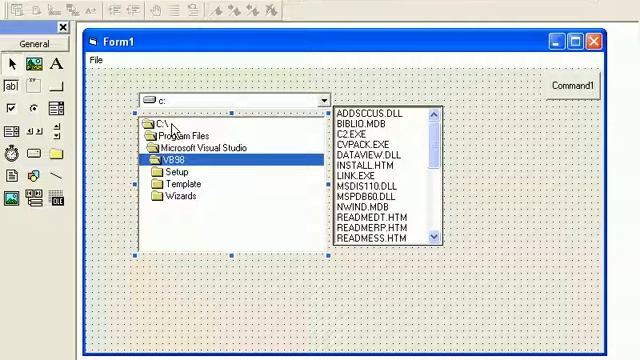Select BIBLIO.MDB in file list
This screenshot has width=640, height=360.
tap(361, 124)
